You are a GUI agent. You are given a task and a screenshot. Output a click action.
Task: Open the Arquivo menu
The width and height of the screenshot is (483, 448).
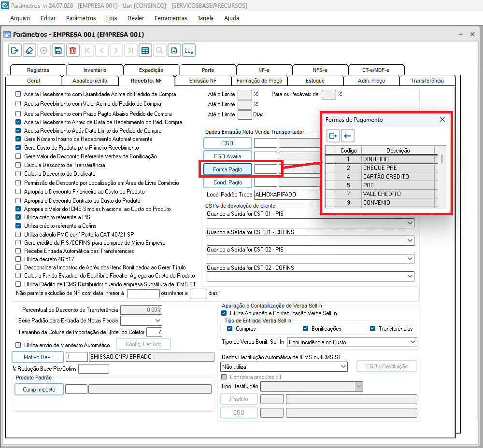[20, 18]
